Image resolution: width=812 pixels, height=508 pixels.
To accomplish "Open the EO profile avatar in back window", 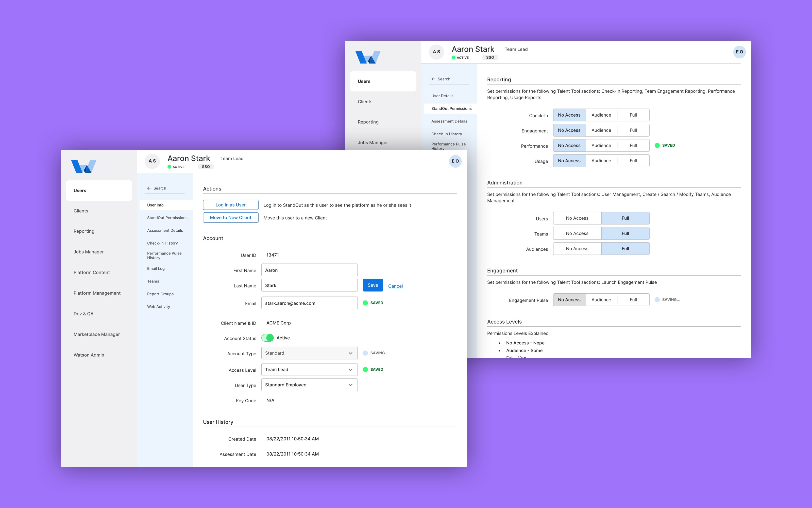I will tap(739, 52).
